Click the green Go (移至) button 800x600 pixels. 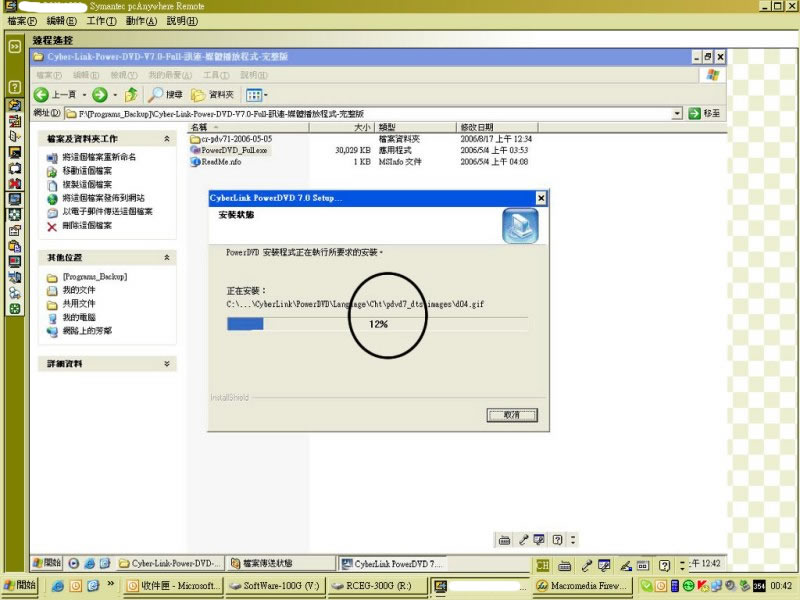[703, 114]
